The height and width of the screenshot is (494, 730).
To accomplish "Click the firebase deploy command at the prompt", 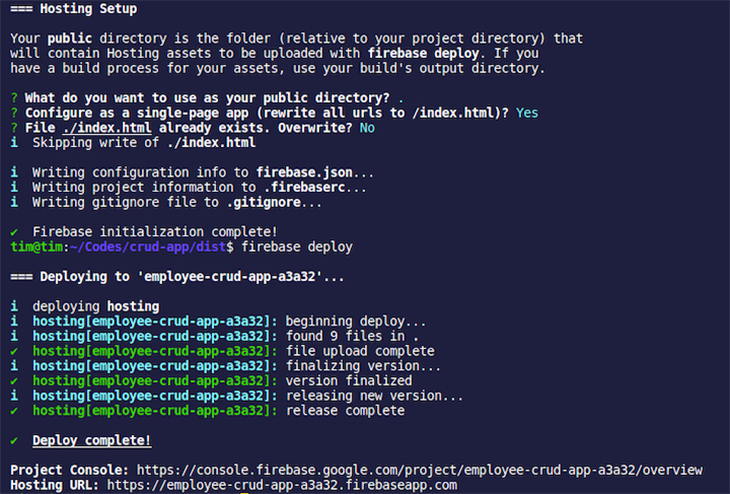I will tap(297, 247).
